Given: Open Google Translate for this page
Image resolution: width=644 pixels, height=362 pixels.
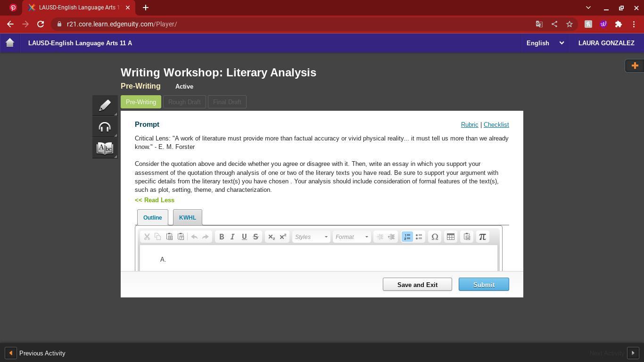Looking at the screenshot, I should click(539, 24).
